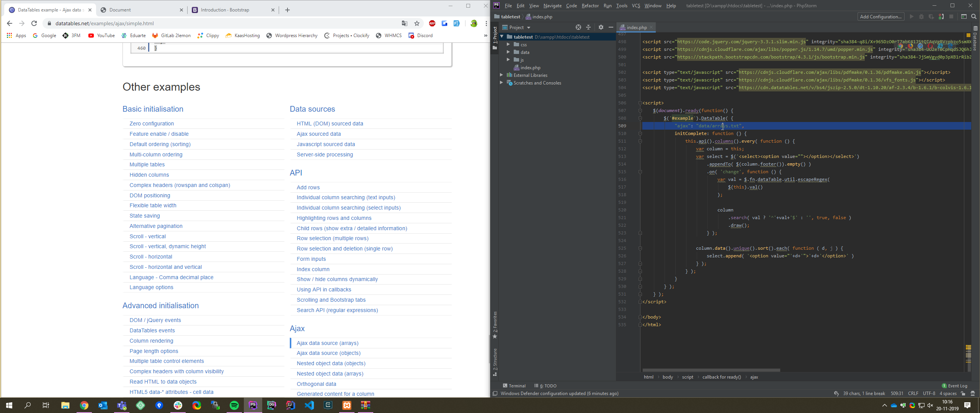Click the locate current file crosshair icon

coord(578,27)
